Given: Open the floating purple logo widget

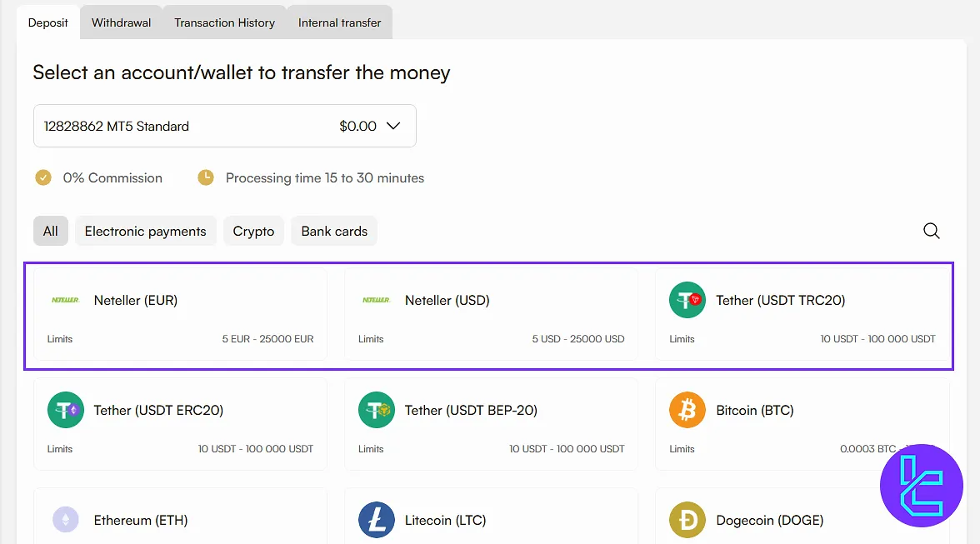Looking at the screenshot, I should (x=921, y=485).
